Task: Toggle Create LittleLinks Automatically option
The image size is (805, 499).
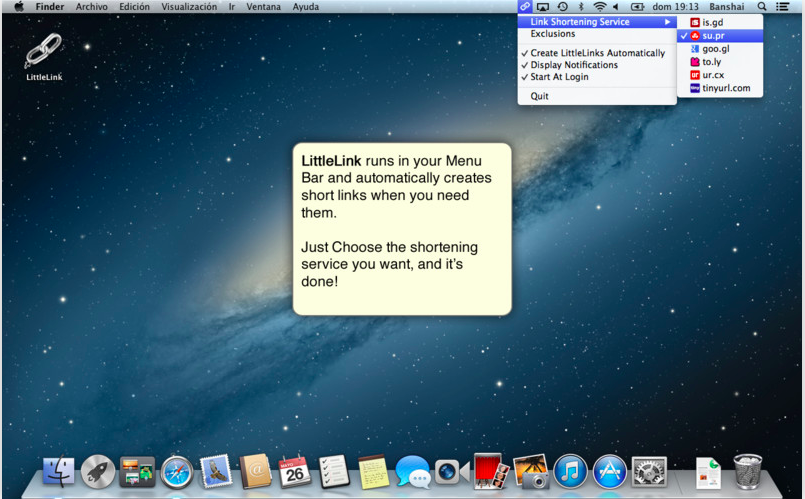Action: pos(597,53)
